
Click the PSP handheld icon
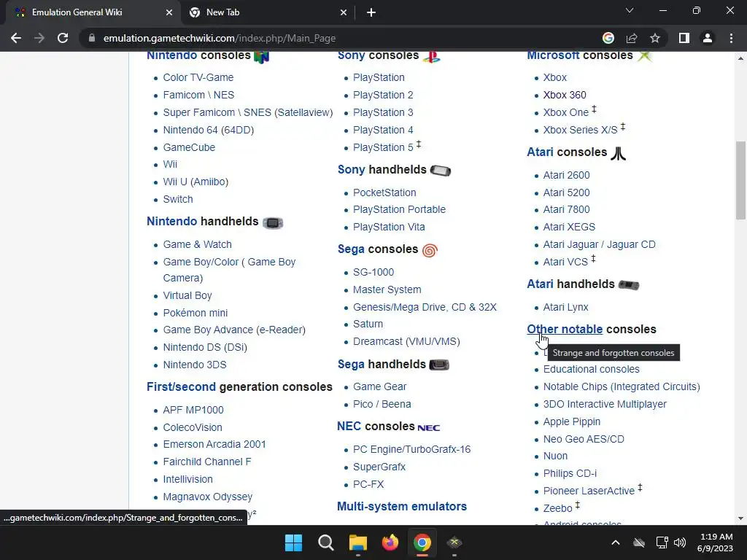coord(440,170)
